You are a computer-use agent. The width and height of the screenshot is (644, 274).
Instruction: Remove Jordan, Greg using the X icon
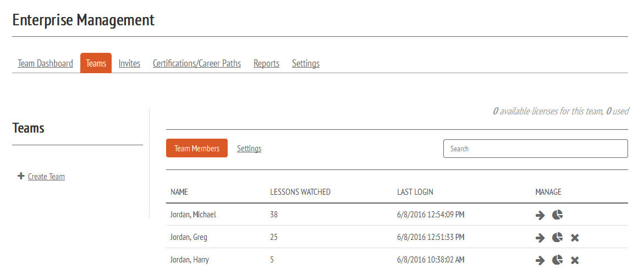[575, 238]
